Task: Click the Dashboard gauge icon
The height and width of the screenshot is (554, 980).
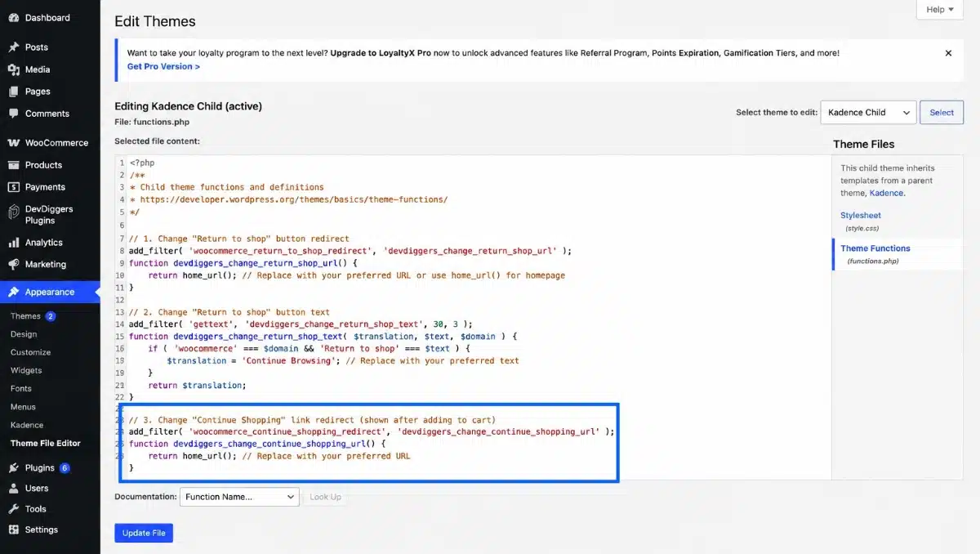Action: [x=13, y=17]
